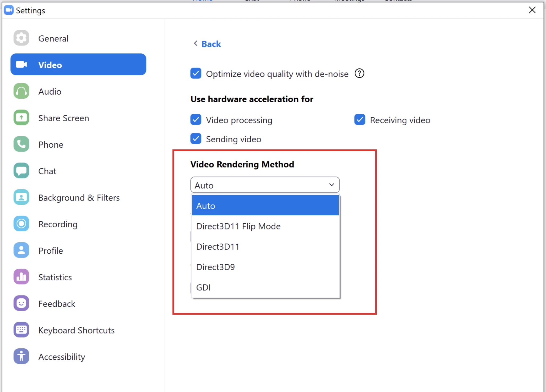Toggle Video processing hardware acceleration checkbox
This screenshot has width=546, height=392.
(196, 120)
